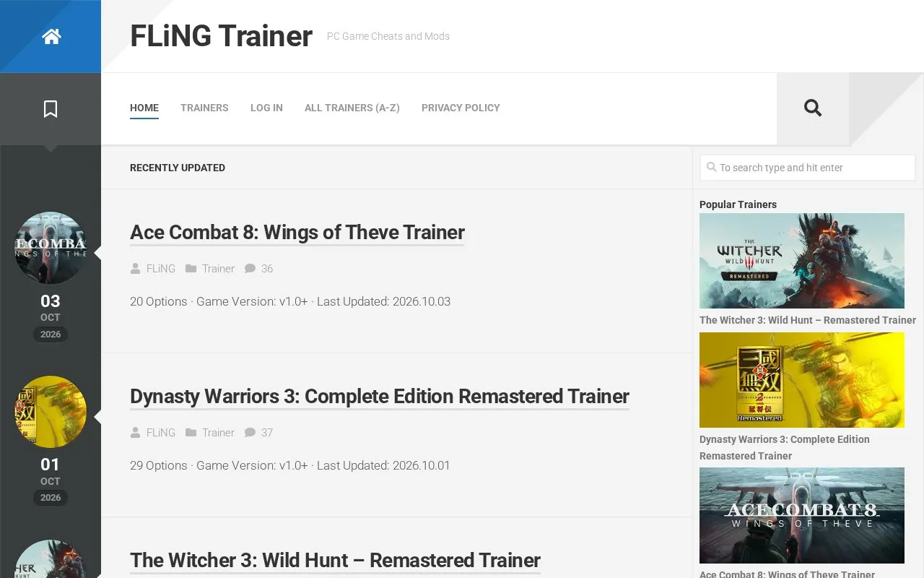This screenshot has width=924, height=578.
Task: Click folder icon on Ace Combat 8 post
Action: [191, 269]
